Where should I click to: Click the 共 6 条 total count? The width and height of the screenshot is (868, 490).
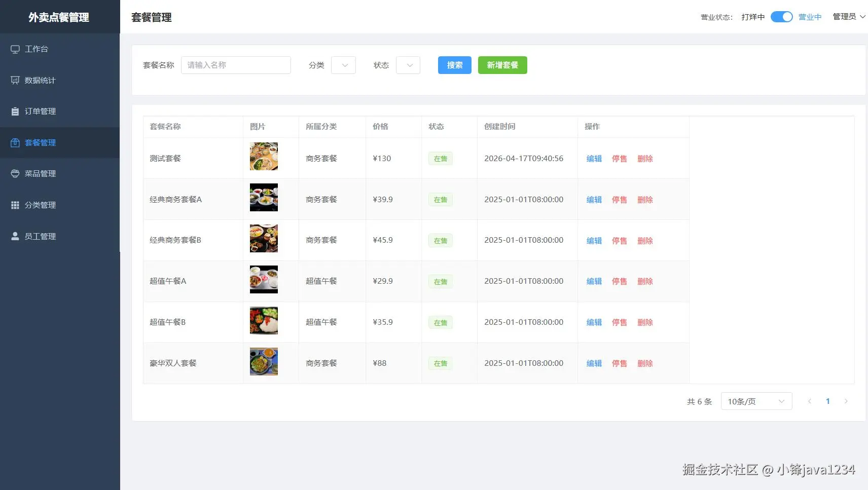(699, 402)
